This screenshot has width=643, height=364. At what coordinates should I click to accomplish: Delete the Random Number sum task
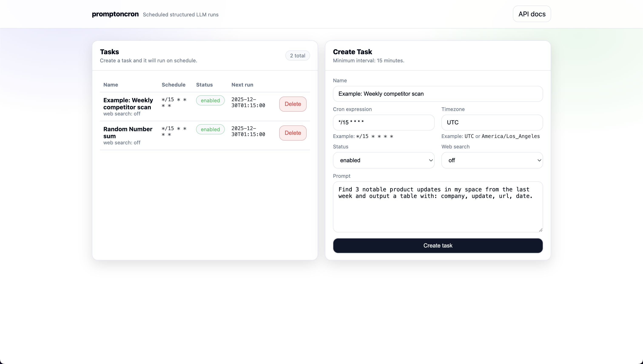point(293,133)
